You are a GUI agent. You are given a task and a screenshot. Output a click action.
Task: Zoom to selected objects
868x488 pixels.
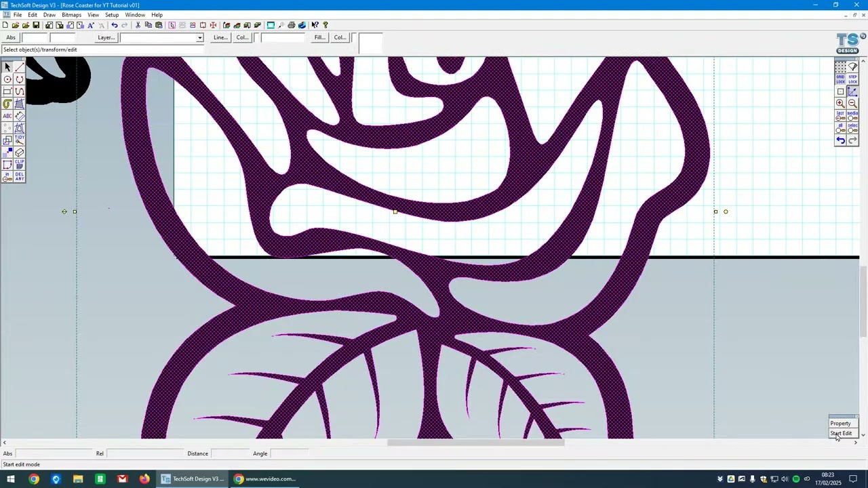pos(852,127)
